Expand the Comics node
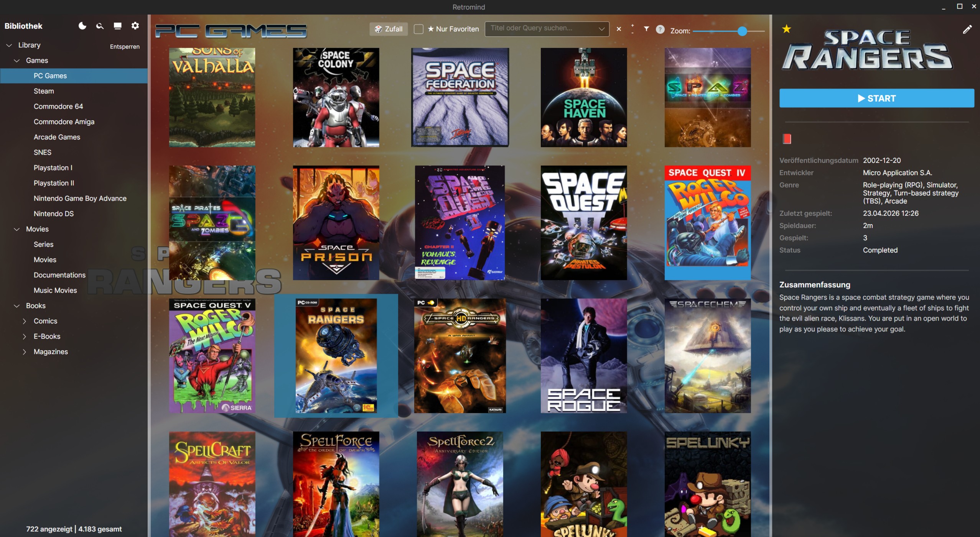The width and height of the screenshot is (980, 537). pyautogui.click(x=25, y=321)
